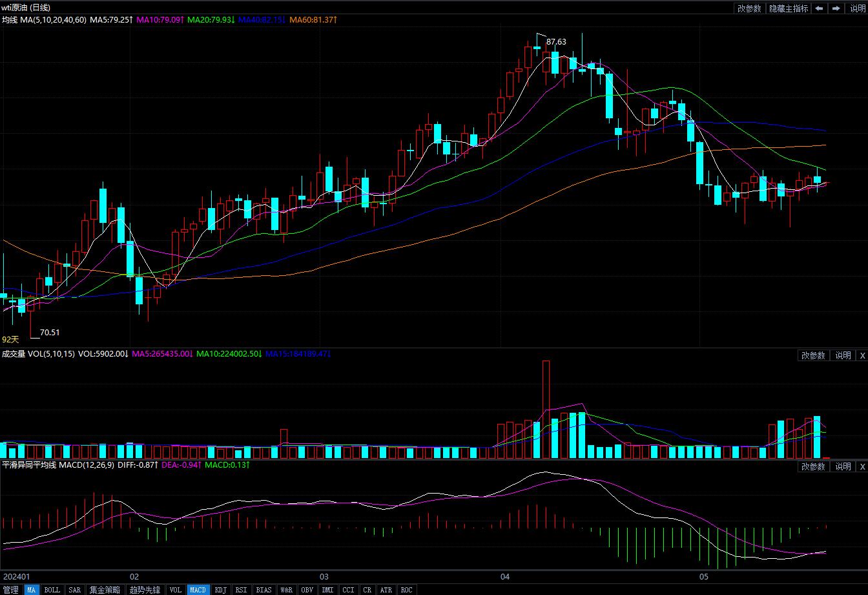Click the DEA:-0.94 value

click(x=181, y=465)
